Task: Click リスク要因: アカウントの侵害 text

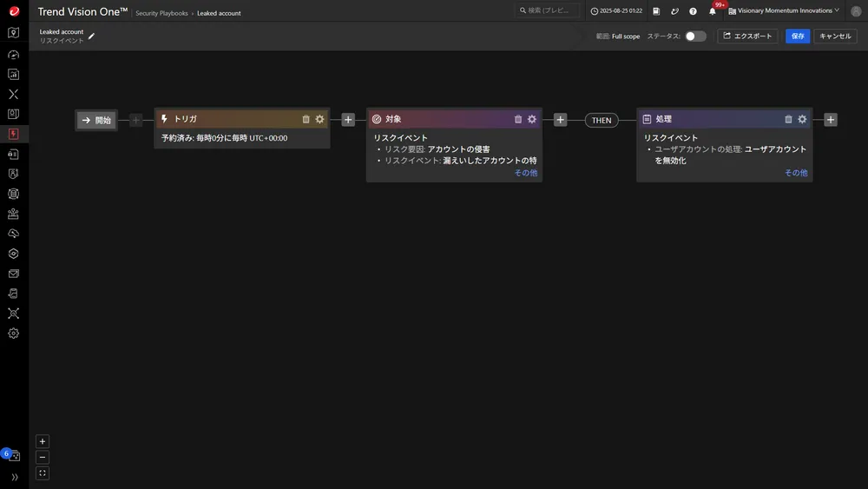Action: 437,149
